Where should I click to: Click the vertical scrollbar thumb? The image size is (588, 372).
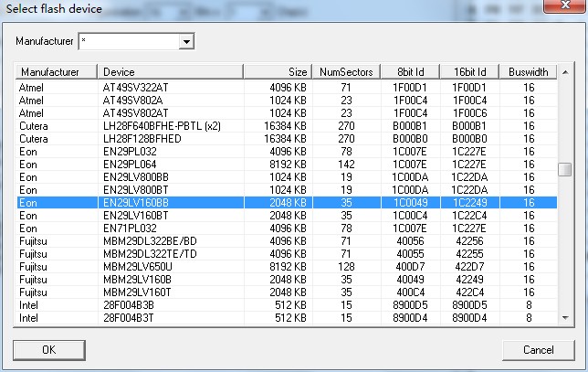[x=565, y=169]
